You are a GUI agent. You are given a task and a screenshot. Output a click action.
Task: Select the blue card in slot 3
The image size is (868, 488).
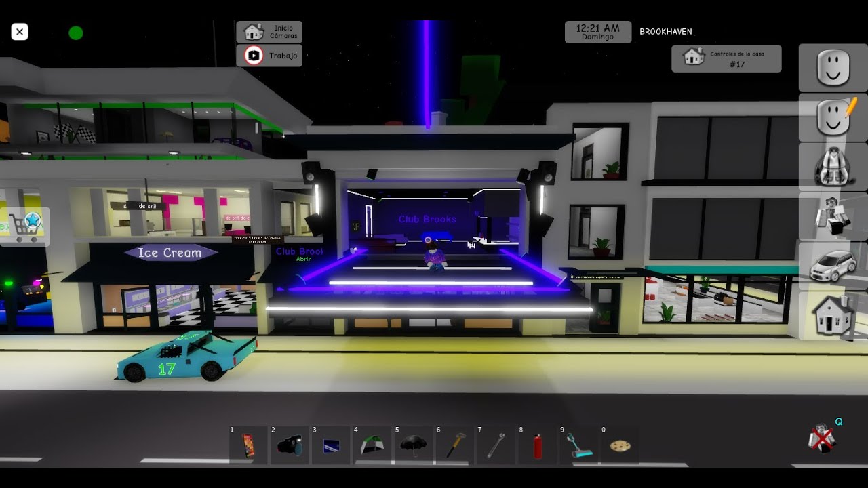click(331, 445)
